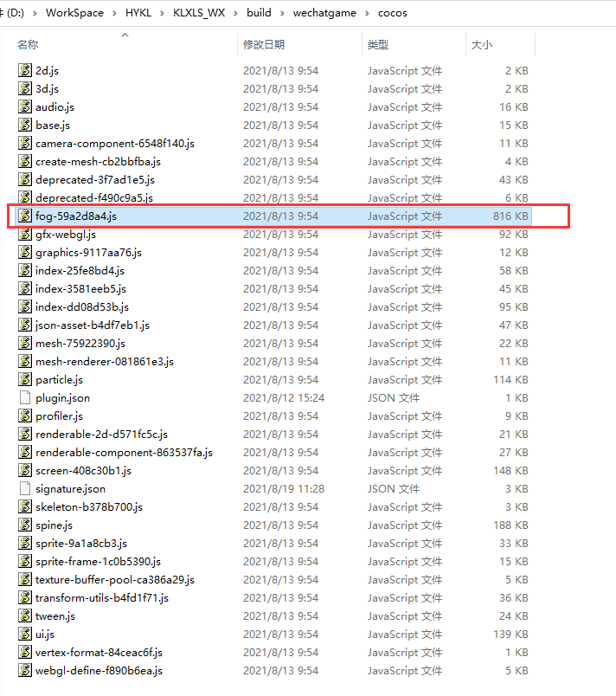Click spine.js file icon
Image resolution: width=616 pixels, height=696 pixels.
tap(25, 525)
